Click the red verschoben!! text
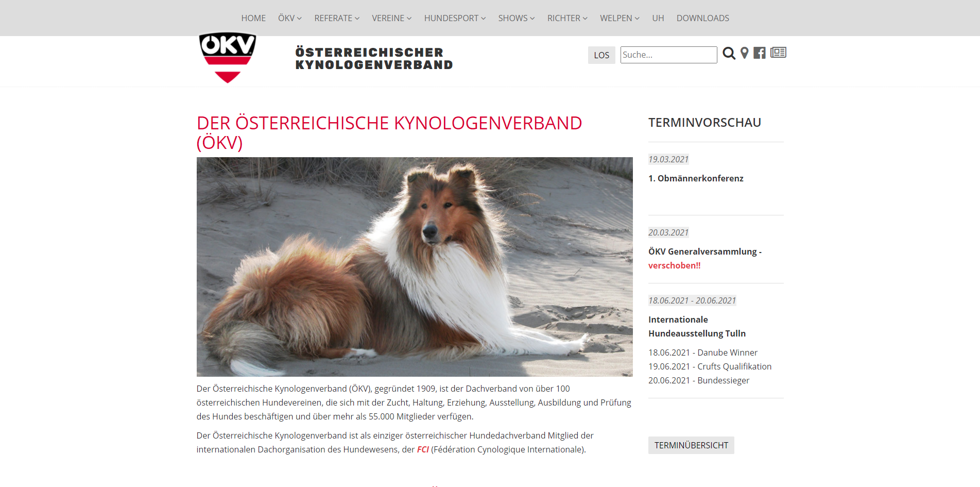The image size is (980, 487). click(674, 265)
